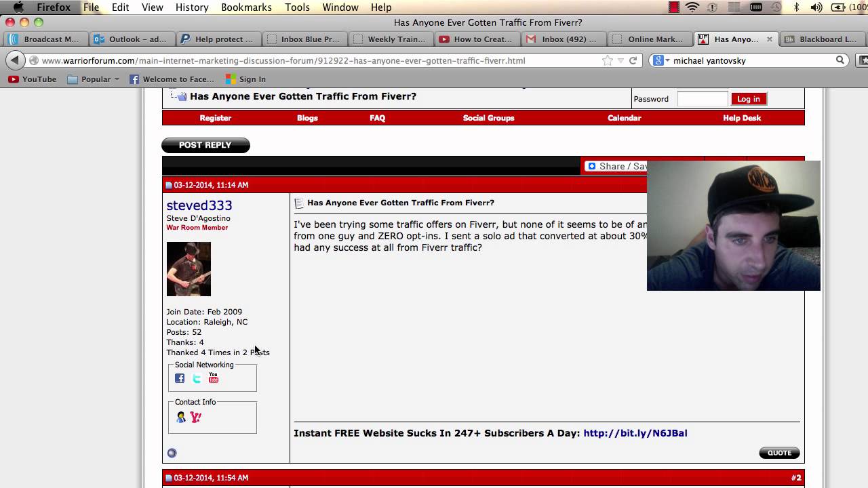
Task: Open the bit.ly/N6JBal signature link
Action: coord(635,433)
